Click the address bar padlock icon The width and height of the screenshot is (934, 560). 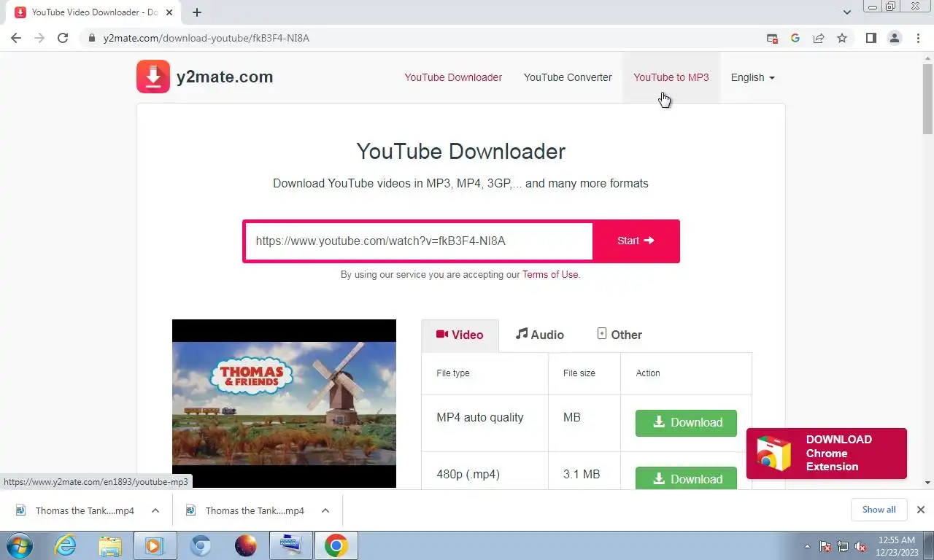(x=92, y=38)
